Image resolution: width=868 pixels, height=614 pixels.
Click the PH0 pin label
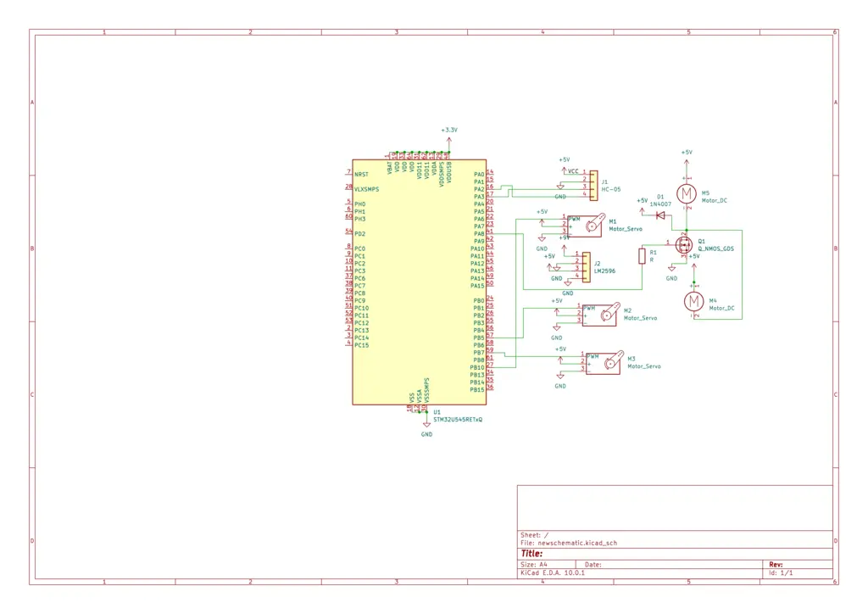point(359,204)
